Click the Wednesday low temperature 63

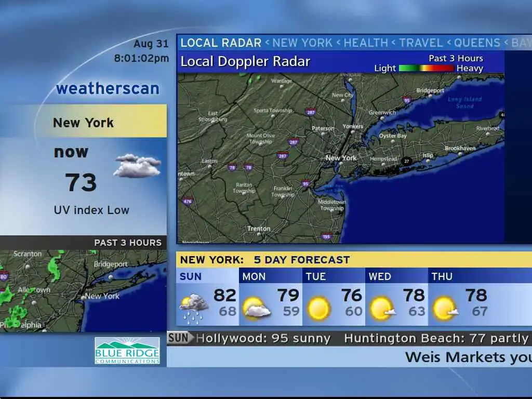pos(417,311)
